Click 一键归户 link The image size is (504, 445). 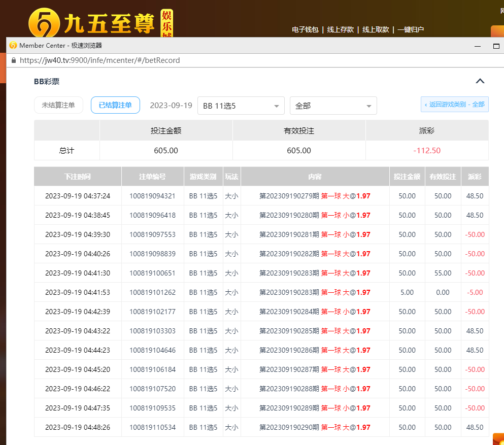click(x=411, y=29)
